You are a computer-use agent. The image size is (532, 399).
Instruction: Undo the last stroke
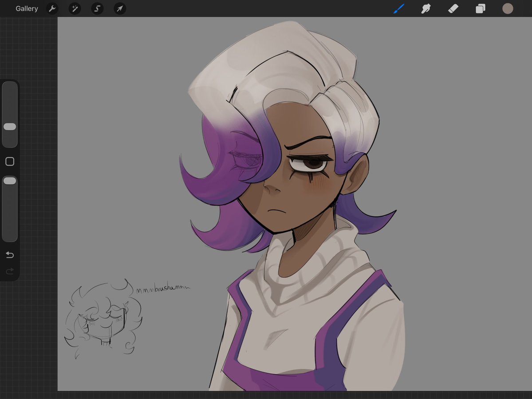tap(10, 255)
